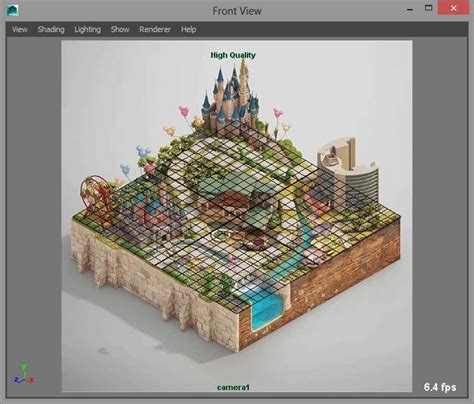The width and height of the screenshot is (474, 404).
Task: Maximize the Front View window
Action: (x=429, y=8)
